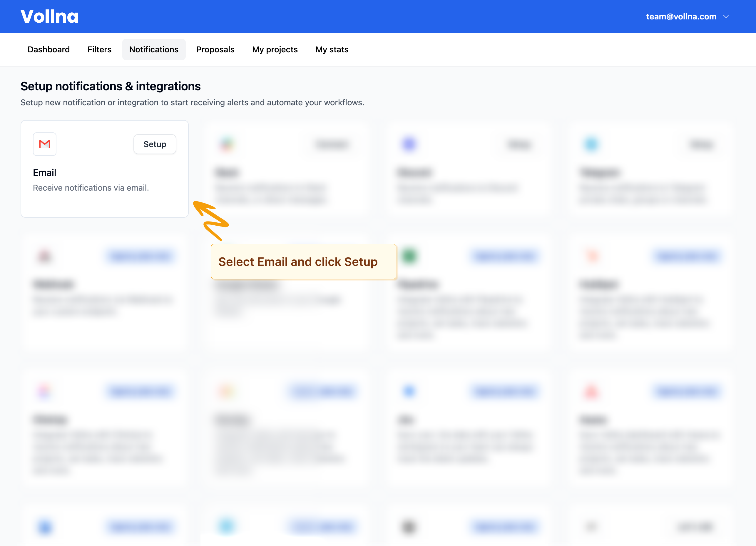756x546 pixels.
Task: Click blurred multicolor Slack icon, second card
Action: coord(227,144)
